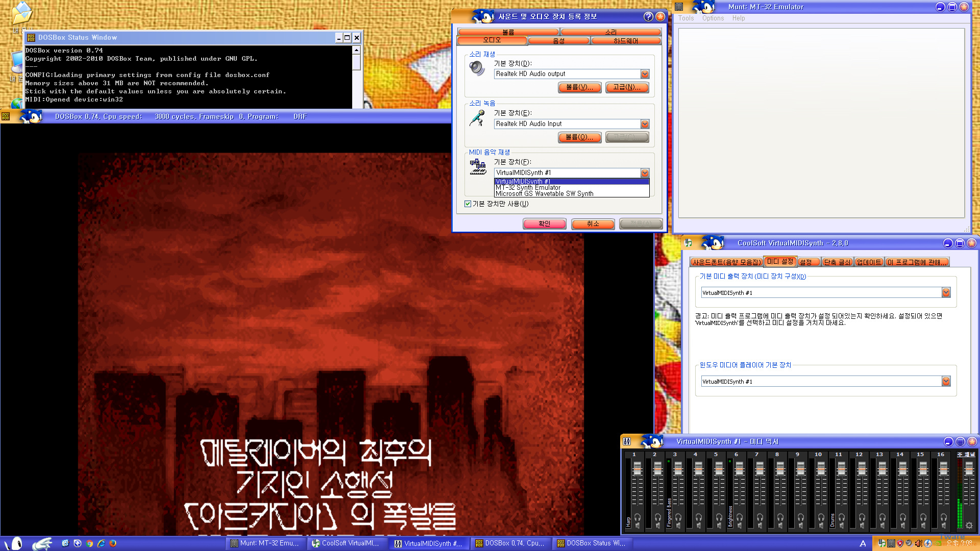Viewport: 980px width, 551px height.
Task: Adjust the master channel volume fader
Action: point(969,468)
